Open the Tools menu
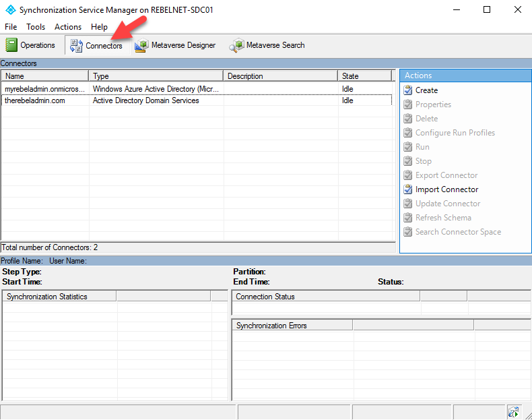Screen dimensions: 532x420 pyautogui.click(x=36, y=27)
